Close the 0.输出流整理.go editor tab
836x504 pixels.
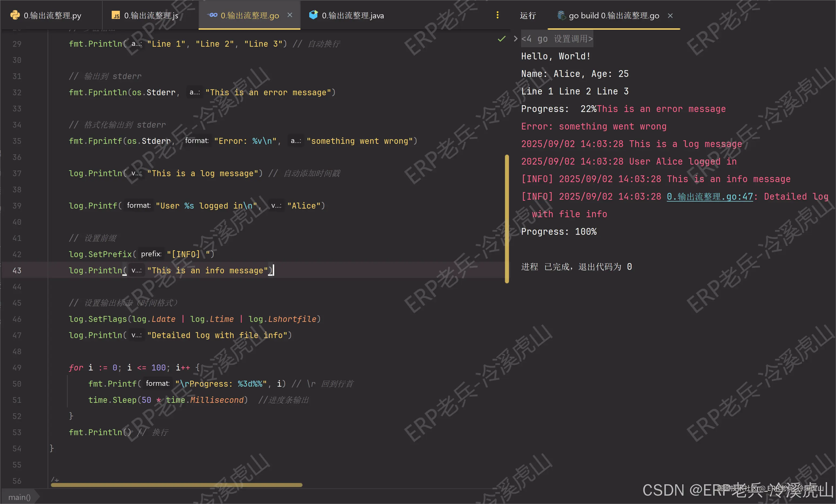290,15
